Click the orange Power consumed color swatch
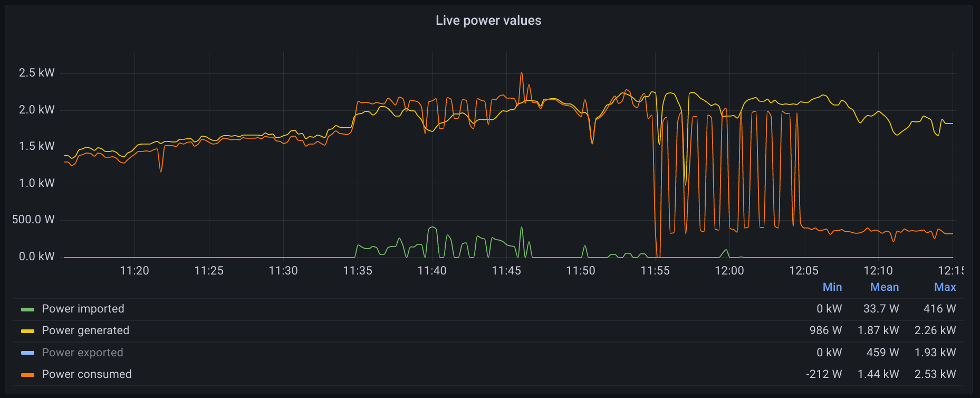This screenshot has width=980, height=398. [x=27, y=375]
